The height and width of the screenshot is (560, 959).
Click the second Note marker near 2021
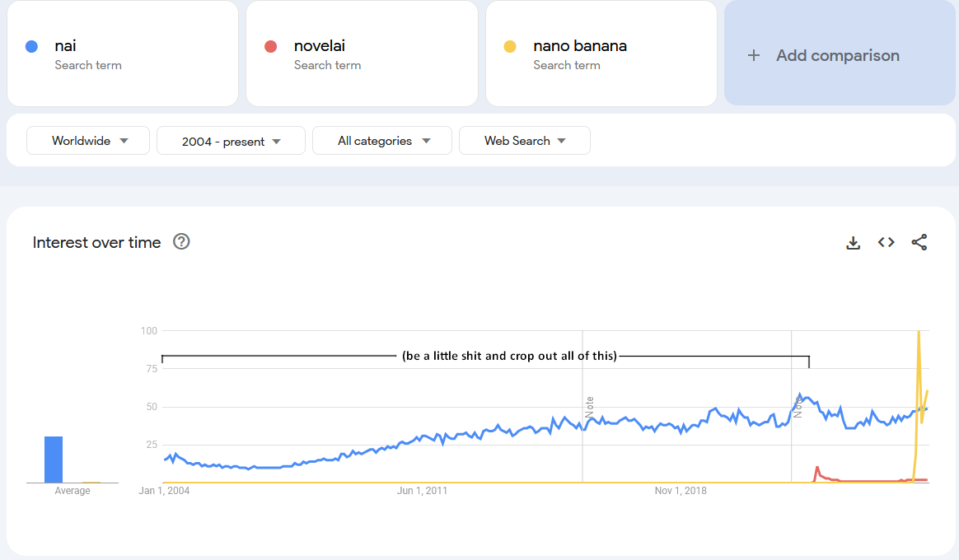click(798, 405)
